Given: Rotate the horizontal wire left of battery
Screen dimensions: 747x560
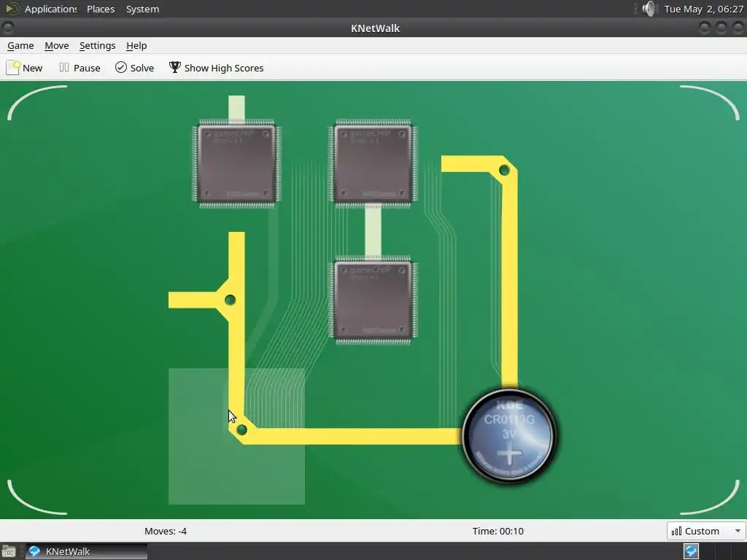Looking at the screenshot, I should (373, 436).
